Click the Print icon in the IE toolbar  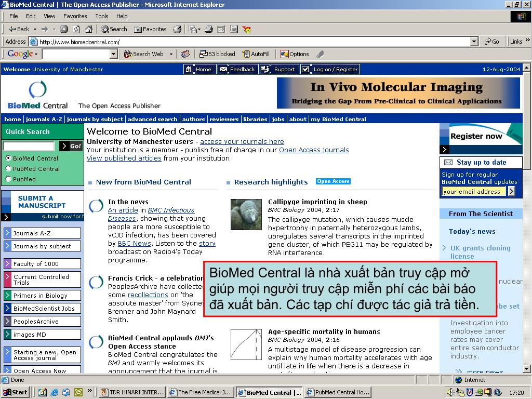209,29
